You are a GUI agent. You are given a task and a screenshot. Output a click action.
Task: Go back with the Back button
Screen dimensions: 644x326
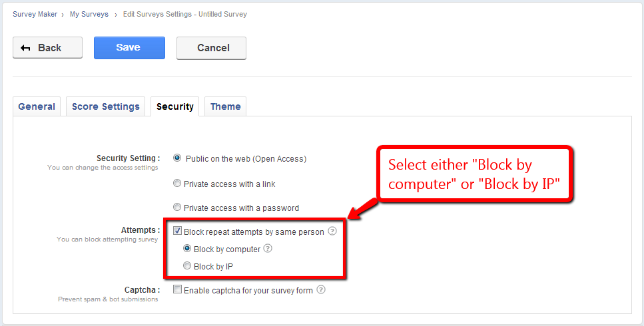(x=47, y=48)
